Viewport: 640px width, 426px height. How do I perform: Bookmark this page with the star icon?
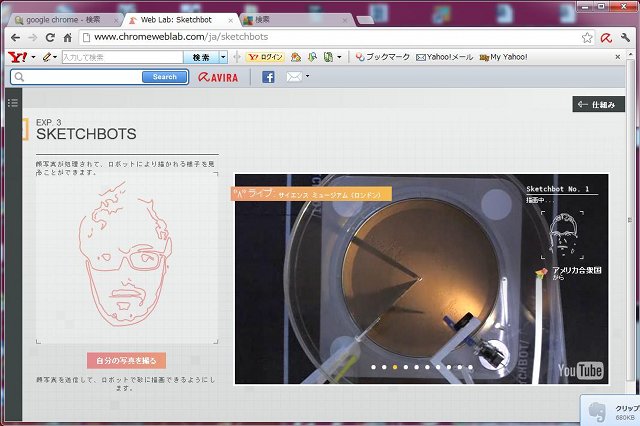587,38
